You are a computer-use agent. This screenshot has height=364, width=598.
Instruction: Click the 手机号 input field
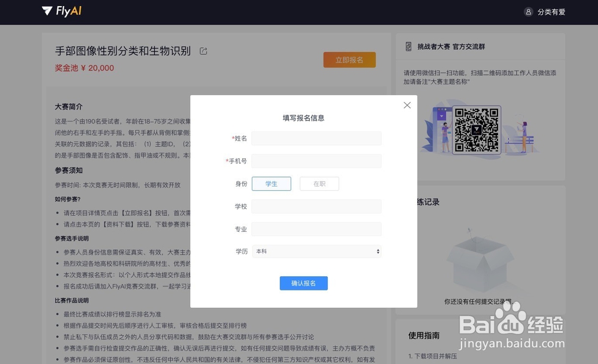(x=316, y=161)
